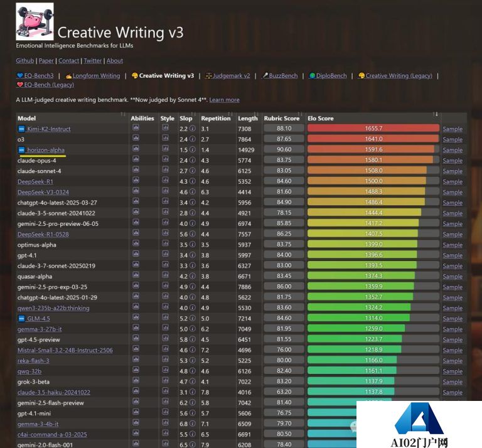The width and height of the screenshot is (482, 448).
Task: Open Style chart icon for gemini-2.5-pro-preview-06-05
Action: (166, 222)
